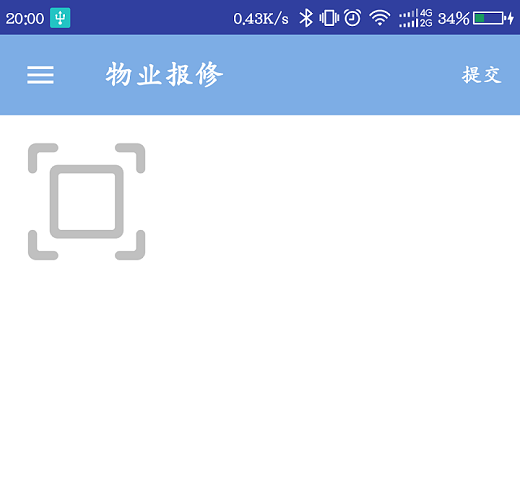Tap the vibrate mode icon
This screenshot has height=478, width=520.
(329, 18)
